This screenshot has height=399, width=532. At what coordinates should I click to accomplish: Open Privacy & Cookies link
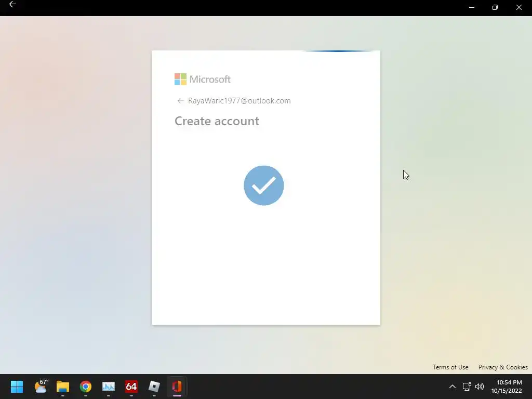point(503,367)
